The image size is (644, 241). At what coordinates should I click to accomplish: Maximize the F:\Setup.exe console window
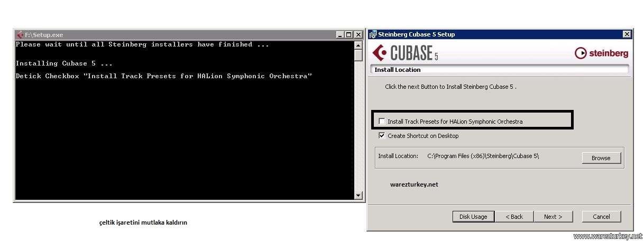tap(348, 35)
